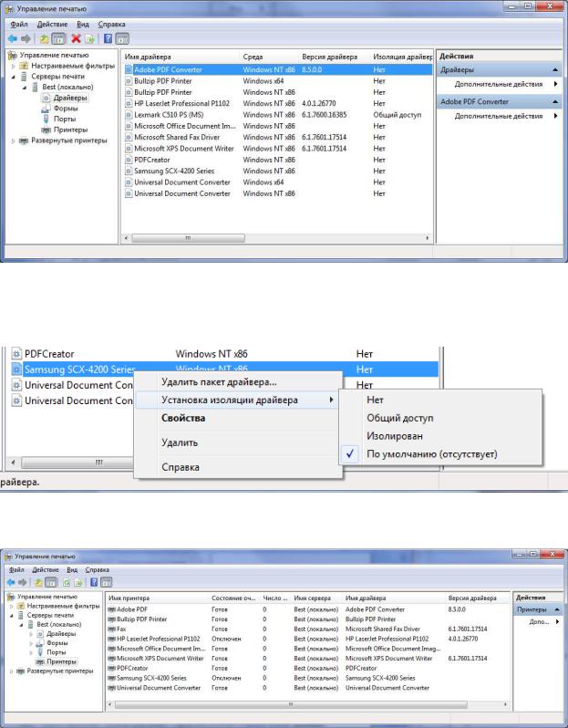The height and width of the screenshot is (728, 568).
Task: Click Forward arrow in printers window toolbar
Action: point(22,582)
